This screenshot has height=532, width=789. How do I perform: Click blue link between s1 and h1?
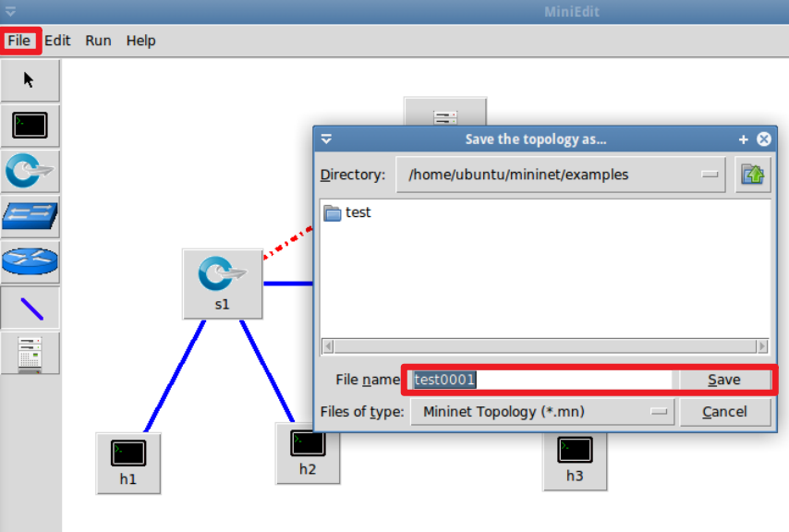click(x=175, y=376)
